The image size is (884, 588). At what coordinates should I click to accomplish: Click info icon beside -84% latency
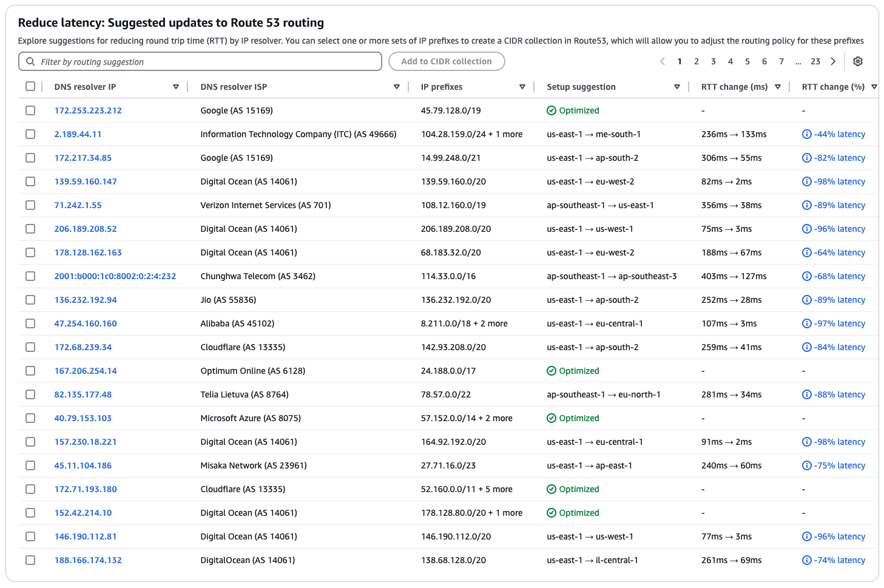807,347
